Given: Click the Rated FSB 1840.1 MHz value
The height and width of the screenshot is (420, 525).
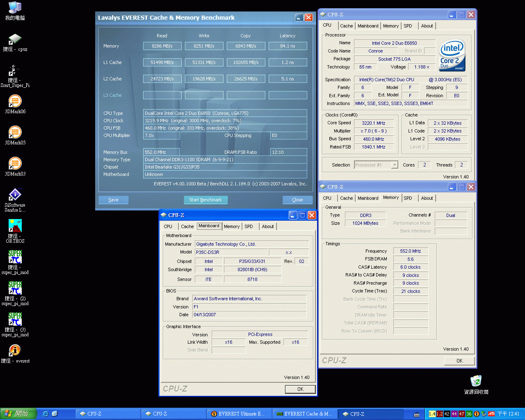Looking at the screenshot, I should tap(373, 147).
